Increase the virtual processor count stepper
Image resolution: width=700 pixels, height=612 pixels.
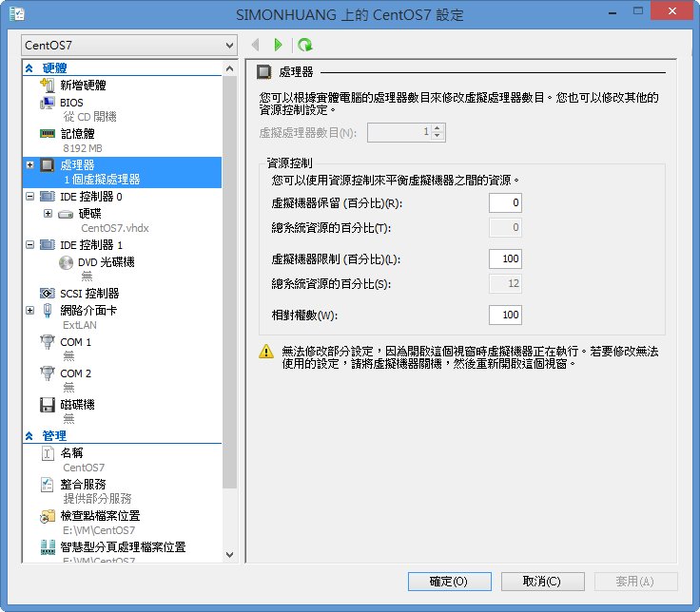point(437,128)
